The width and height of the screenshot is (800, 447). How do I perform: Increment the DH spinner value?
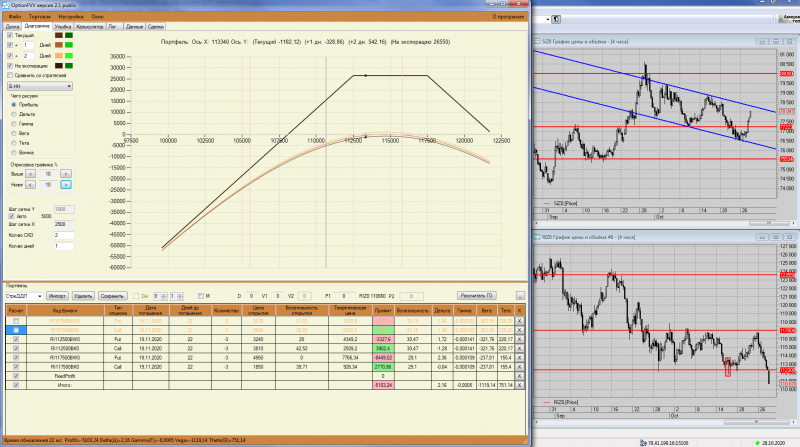pos(164,294)
